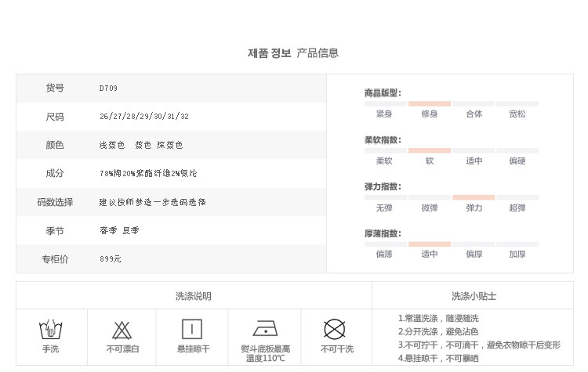Click the 手洗 caption
This screenshot has height=372, width=588.
click(51, 349)
